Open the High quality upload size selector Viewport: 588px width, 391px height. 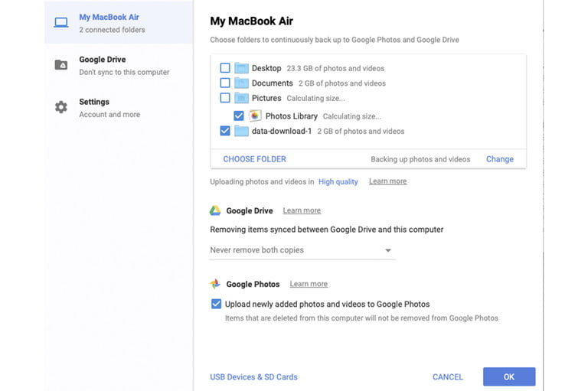tap(338, 182)
